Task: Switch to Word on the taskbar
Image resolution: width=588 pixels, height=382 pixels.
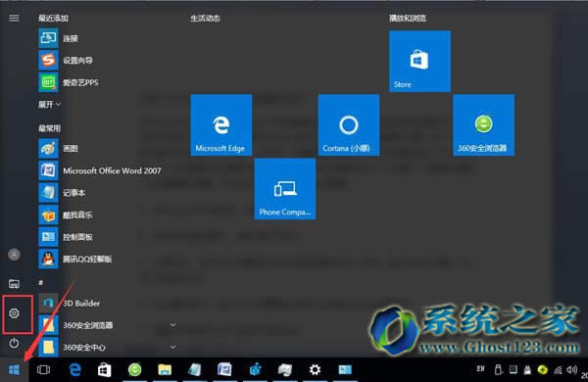Action: click(x=224, y=370)
